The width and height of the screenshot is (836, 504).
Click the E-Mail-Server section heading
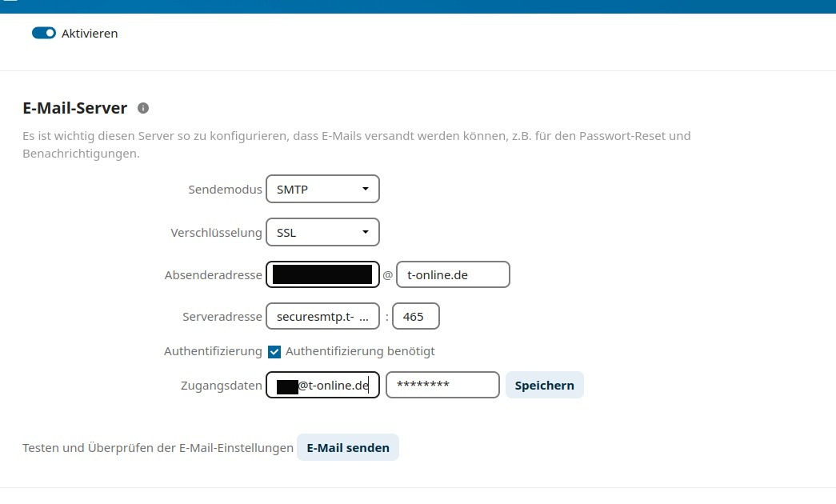click(74, 108)
